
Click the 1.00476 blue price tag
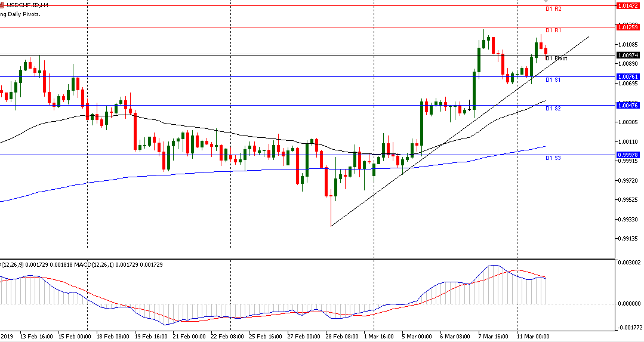point(629,105)
